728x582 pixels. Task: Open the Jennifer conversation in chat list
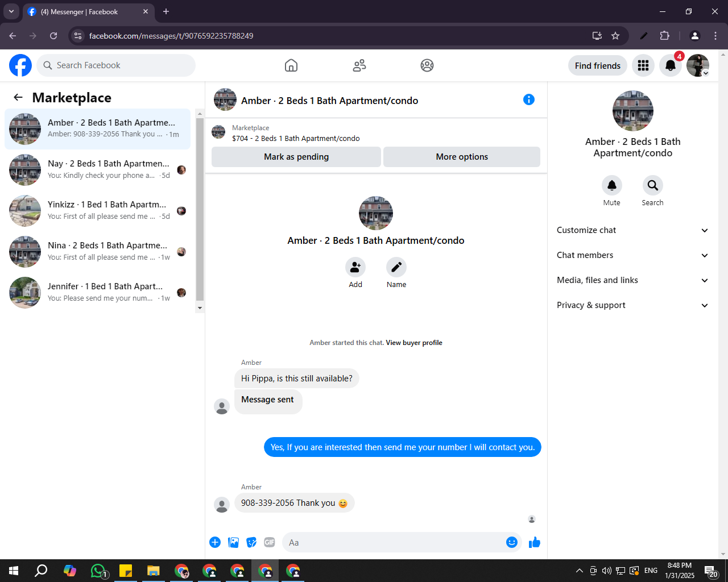[x=97, y=293]
